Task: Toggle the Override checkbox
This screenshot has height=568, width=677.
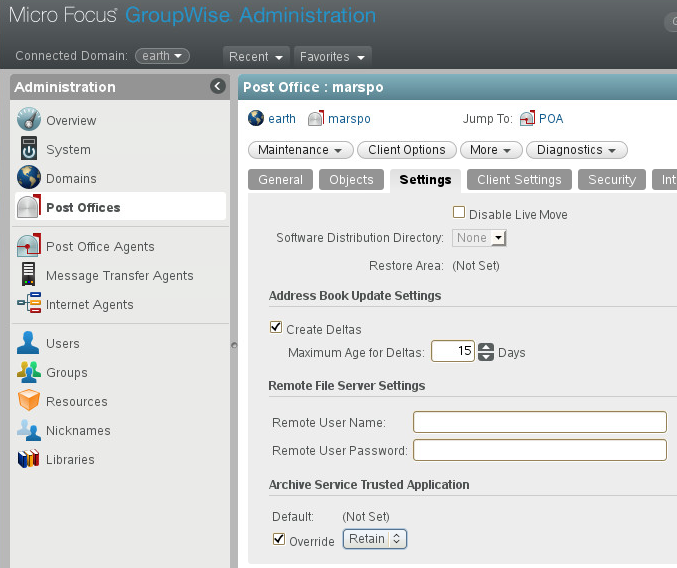Action: pos(279,539)
